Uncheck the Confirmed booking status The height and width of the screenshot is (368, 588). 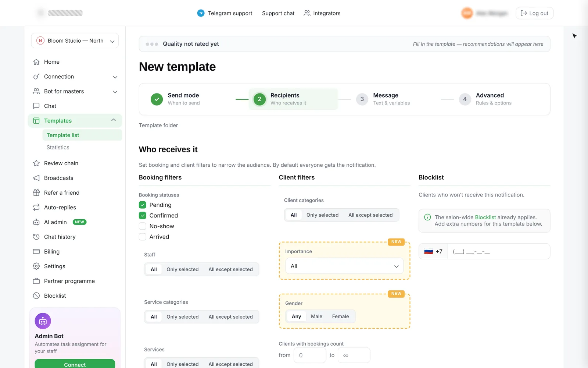tap(143, 216)
